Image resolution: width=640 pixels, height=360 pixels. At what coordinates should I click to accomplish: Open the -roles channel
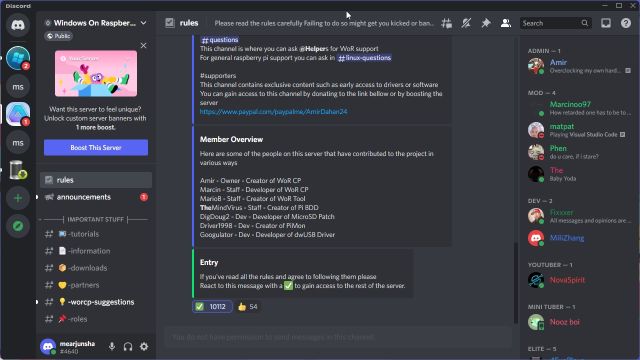(x=96, y=319)
